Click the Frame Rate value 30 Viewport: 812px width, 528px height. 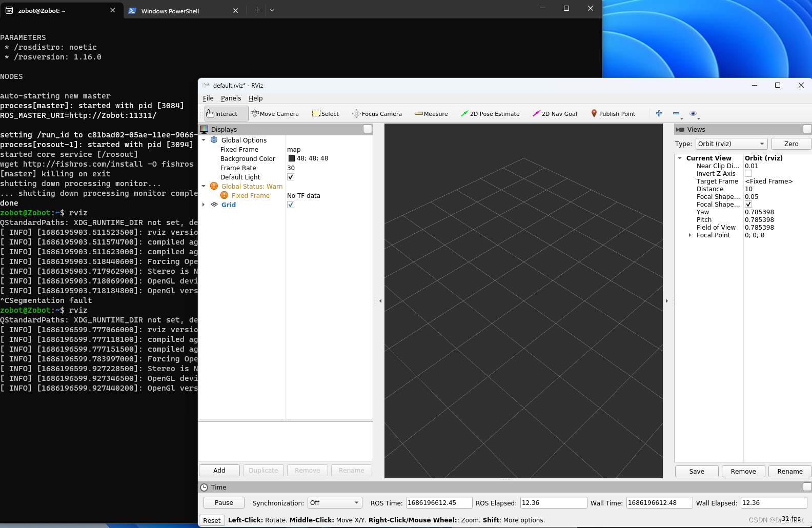click(291, 168)
